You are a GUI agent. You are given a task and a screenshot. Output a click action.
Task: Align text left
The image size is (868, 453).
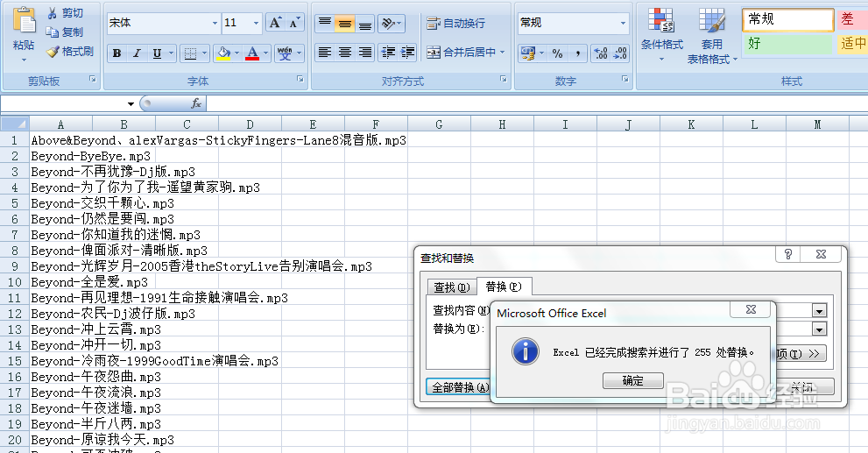[325, 52]
